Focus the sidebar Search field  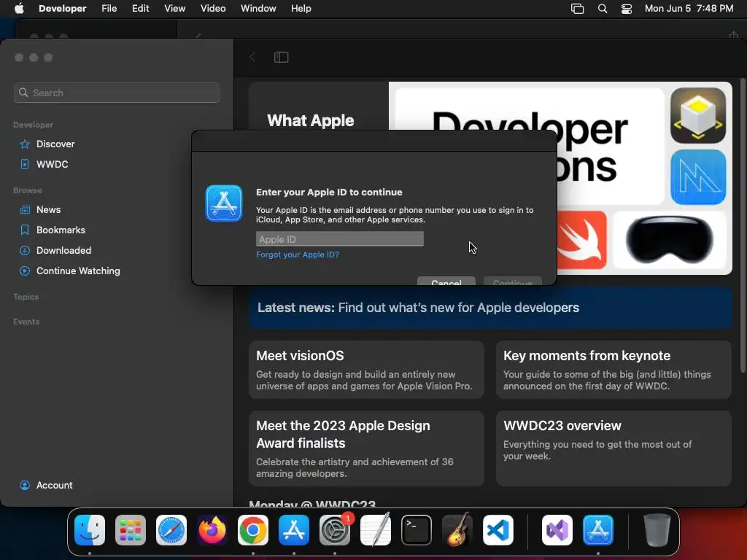[x=116, y=93]
